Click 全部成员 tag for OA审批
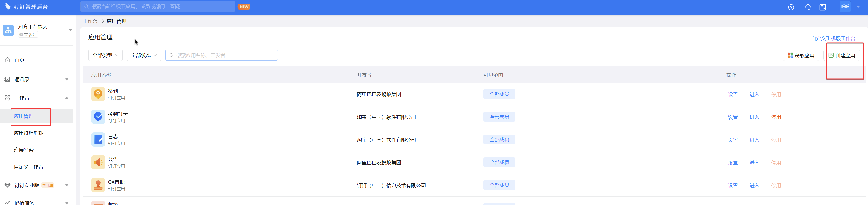The height and width of the screenshot is (205, 868). (499, 185)
